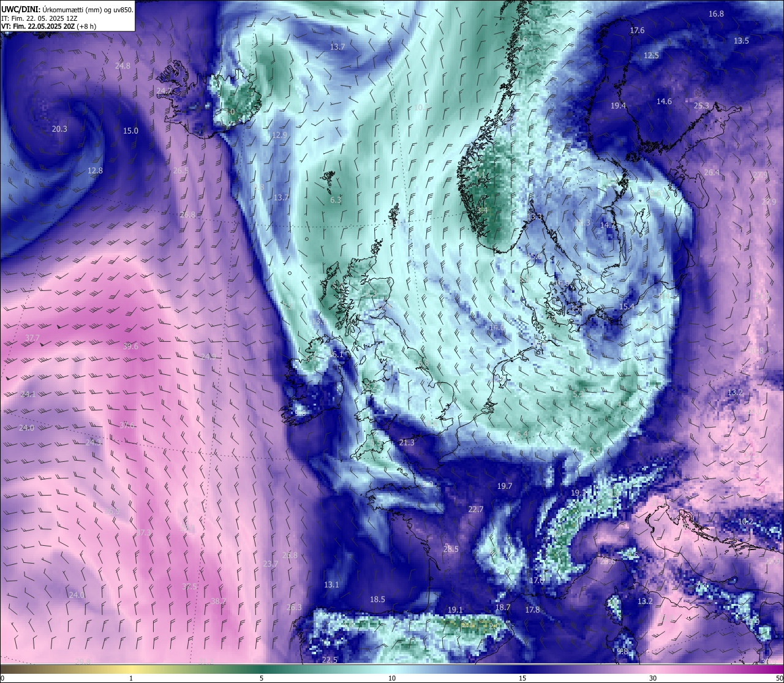Click the '1' tick label on the colour scale
The height and width of the screenshot is (683, 784).
pyautogui.click(x=131, y=677)
